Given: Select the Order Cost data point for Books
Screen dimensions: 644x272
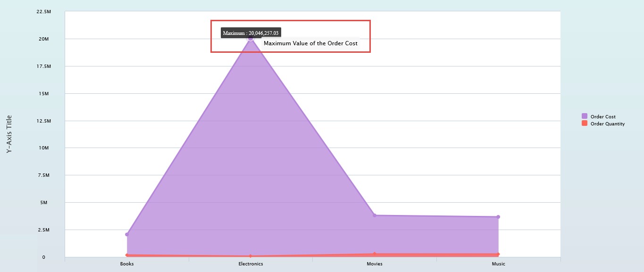Looking at the screenshot, I should (127, 234).
